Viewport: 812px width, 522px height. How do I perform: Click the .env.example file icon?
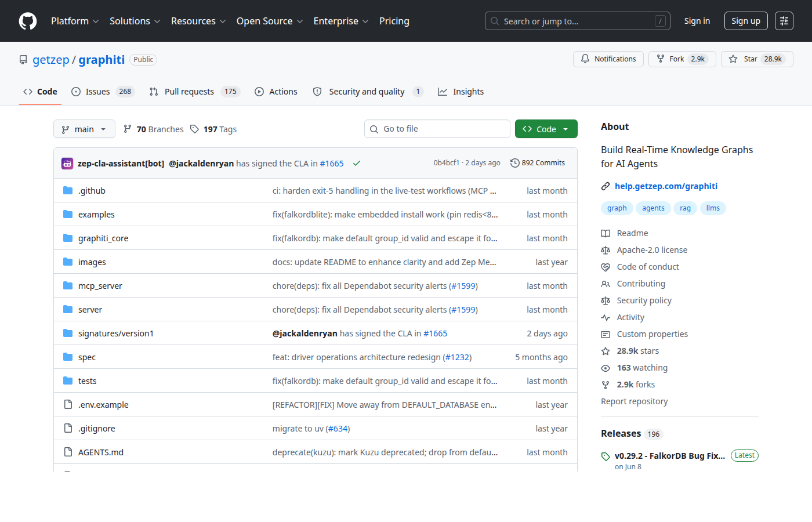[x=68, y=404]
